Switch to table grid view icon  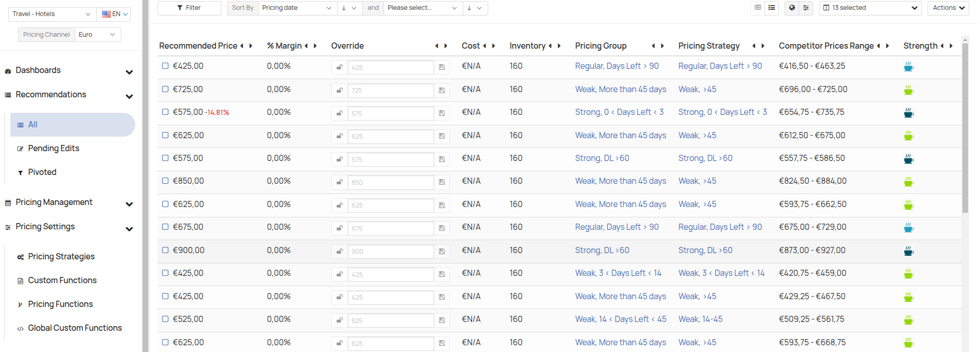click(758, 8)
